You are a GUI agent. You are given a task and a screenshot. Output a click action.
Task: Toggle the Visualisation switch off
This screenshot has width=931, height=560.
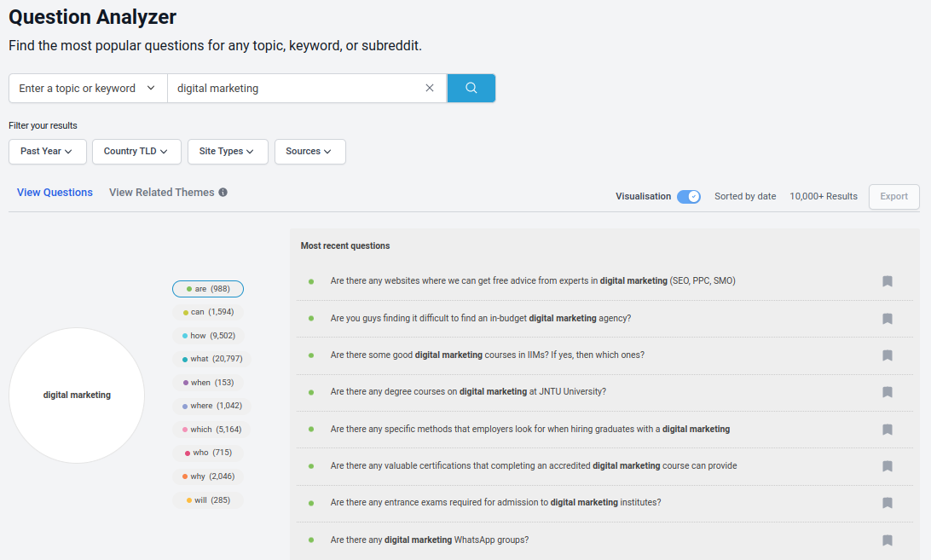pyautogui.click(x=688, y=197)
